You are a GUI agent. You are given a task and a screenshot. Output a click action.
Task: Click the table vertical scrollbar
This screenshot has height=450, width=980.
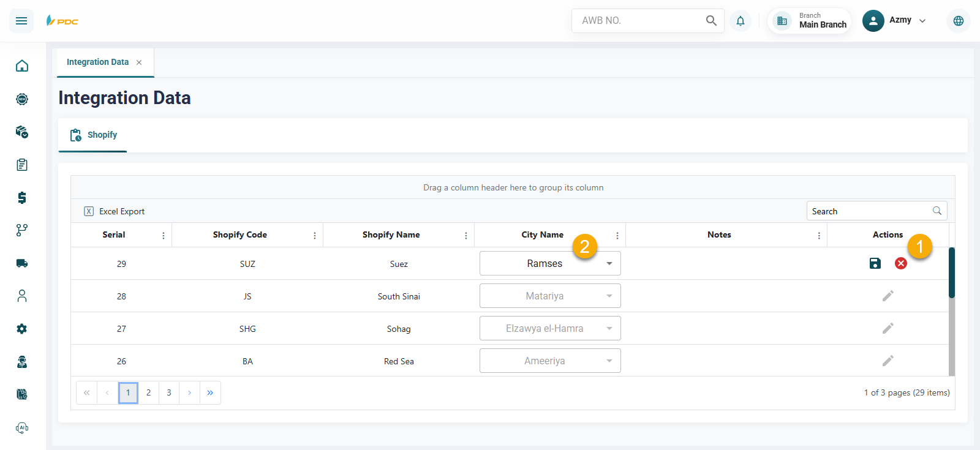952,312
